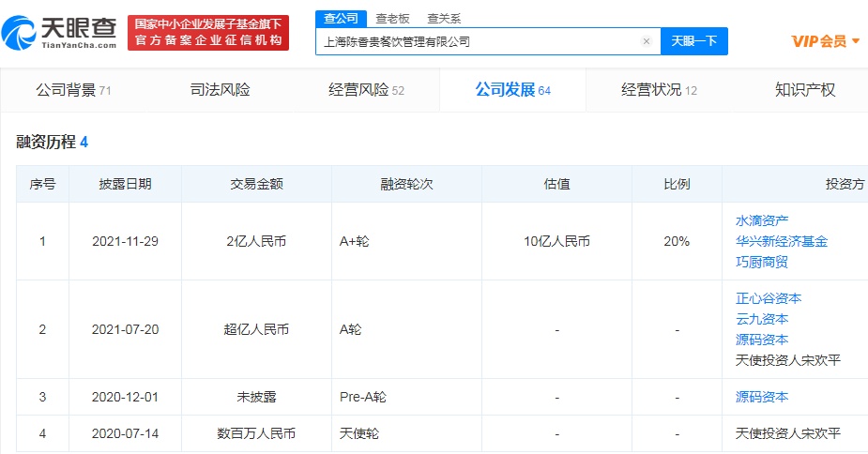Open the 巧厨商贸 investor link
The image size is (868, 454).
coord(762,262)
